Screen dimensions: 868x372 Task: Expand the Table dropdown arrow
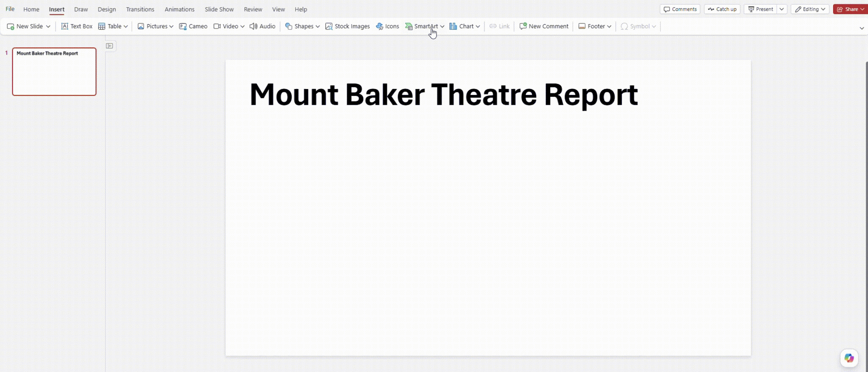(x=125, y=26)
